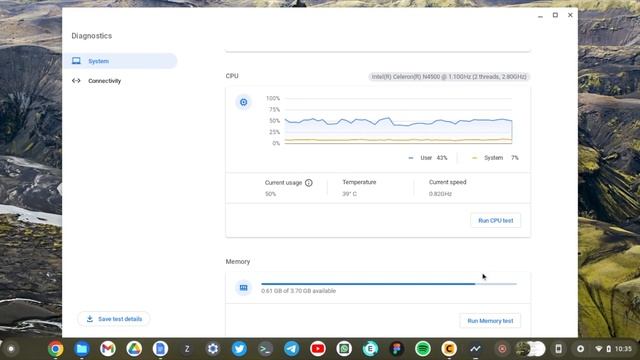Click the Memory section heading

coord(238,262)
